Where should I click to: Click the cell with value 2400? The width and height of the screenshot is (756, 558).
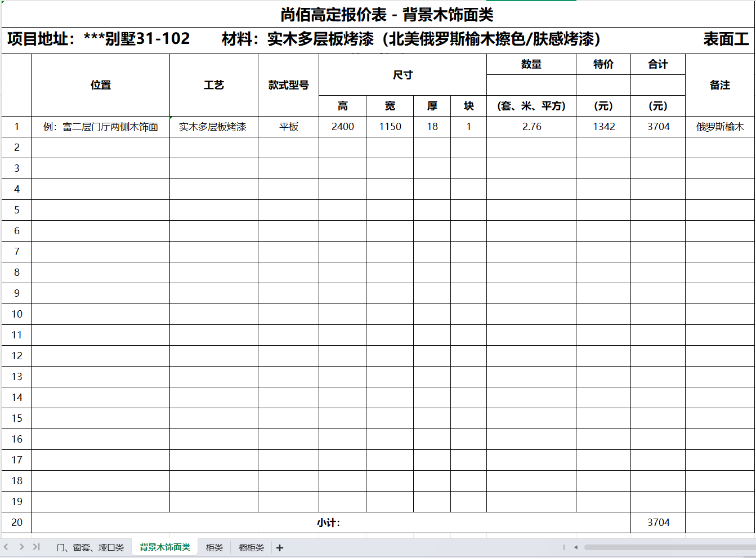pyautogui.click(x=342, y=127)
